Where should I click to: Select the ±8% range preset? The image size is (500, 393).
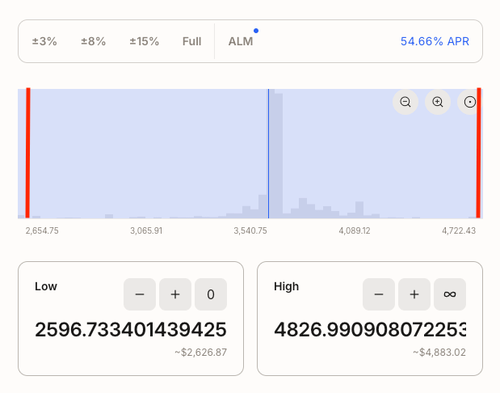point(93,41)
